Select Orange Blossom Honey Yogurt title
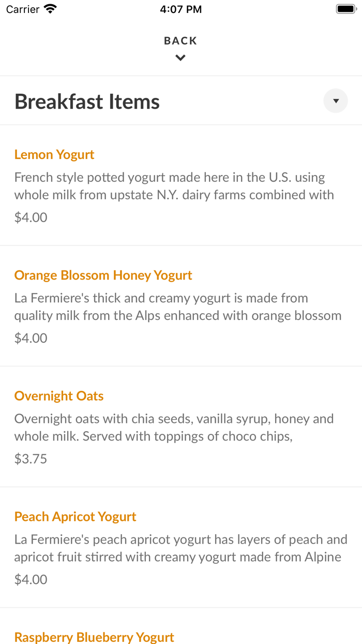 click(103, 275)
